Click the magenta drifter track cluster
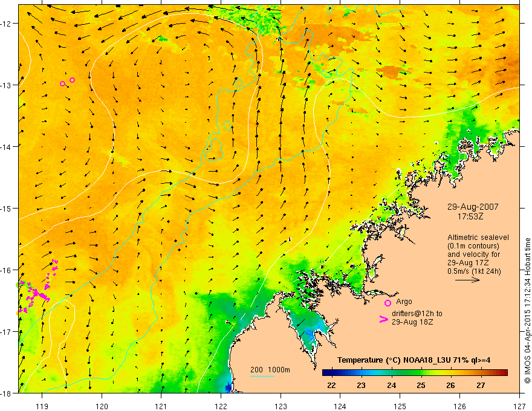 pos(38,286)
